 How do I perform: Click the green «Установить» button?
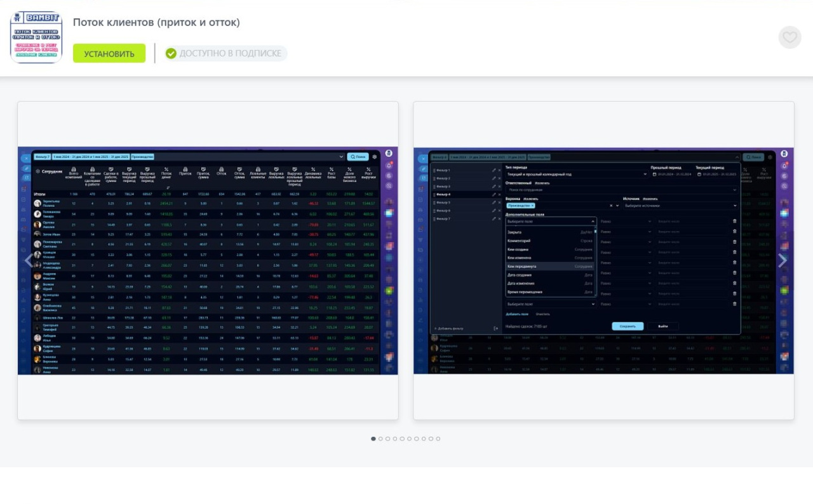pos(109,53)
